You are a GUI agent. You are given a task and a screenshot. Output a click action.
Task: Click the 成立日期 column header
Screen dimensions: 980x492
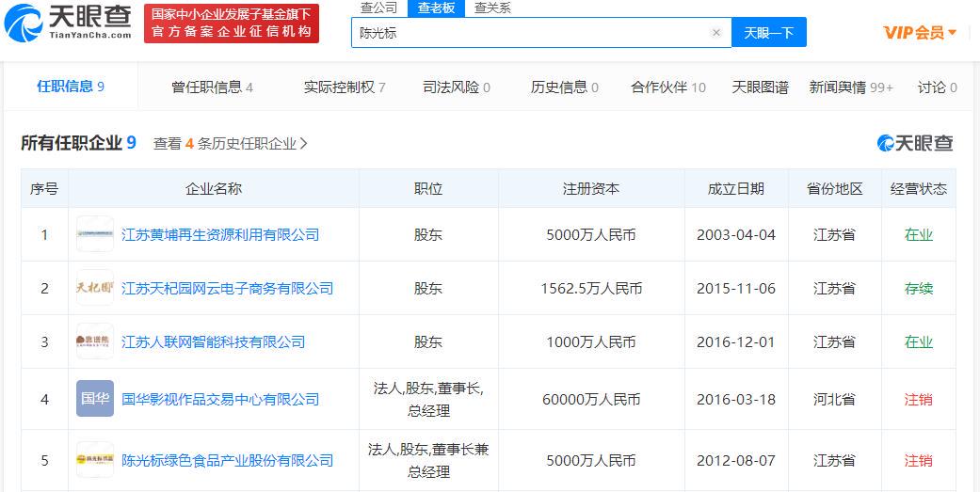[736, 188]
